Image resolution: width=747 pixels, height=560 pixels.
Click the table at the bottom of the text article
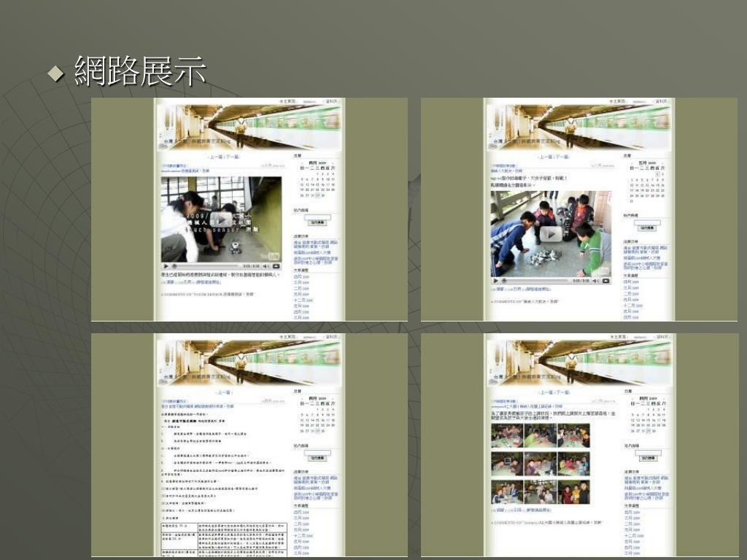click(x=224, y=539)
